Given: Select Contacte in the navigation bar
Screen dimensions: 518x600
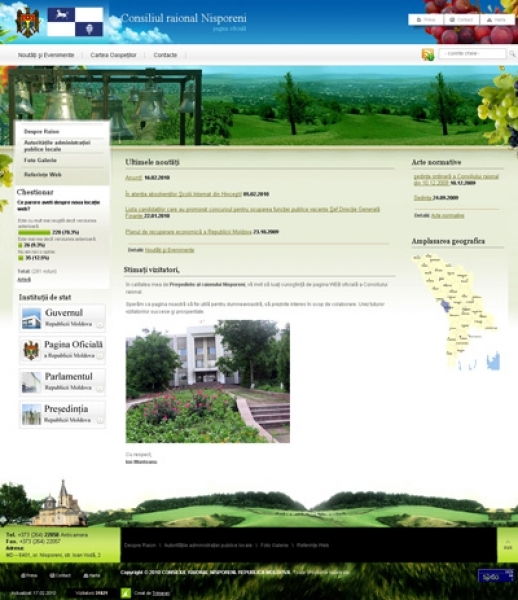Looking at the screenshot, I should 165,55.
